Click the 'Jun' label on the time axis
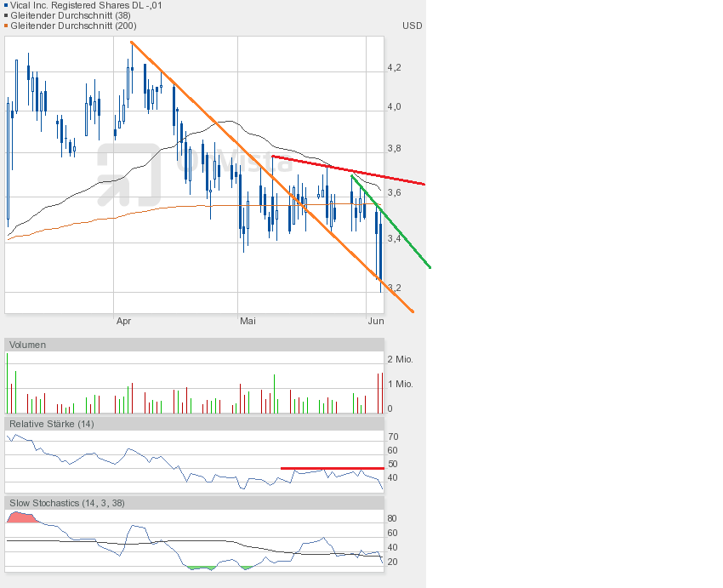Viewport: 723px width, 588px height. 376,321
